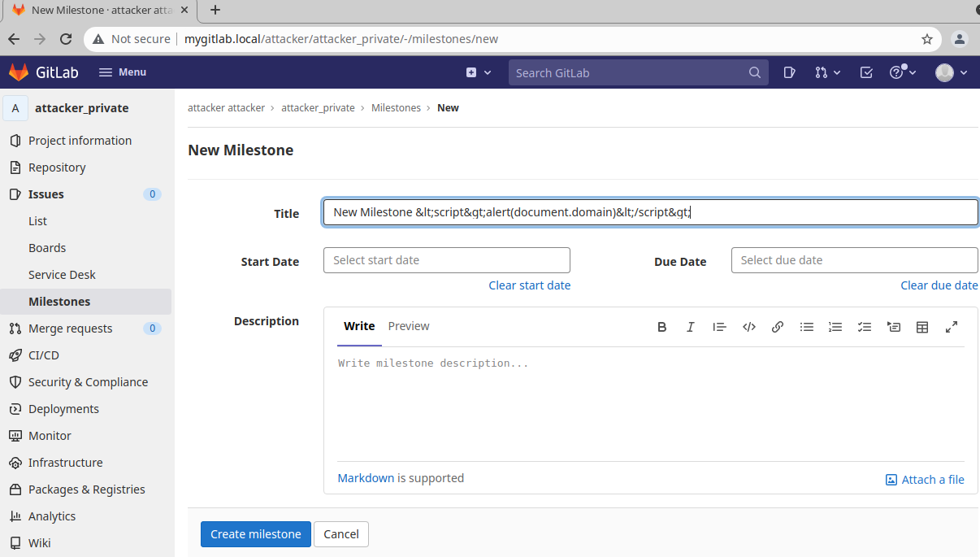
Task: Add a table to description
Action: (x=922, y=327)
